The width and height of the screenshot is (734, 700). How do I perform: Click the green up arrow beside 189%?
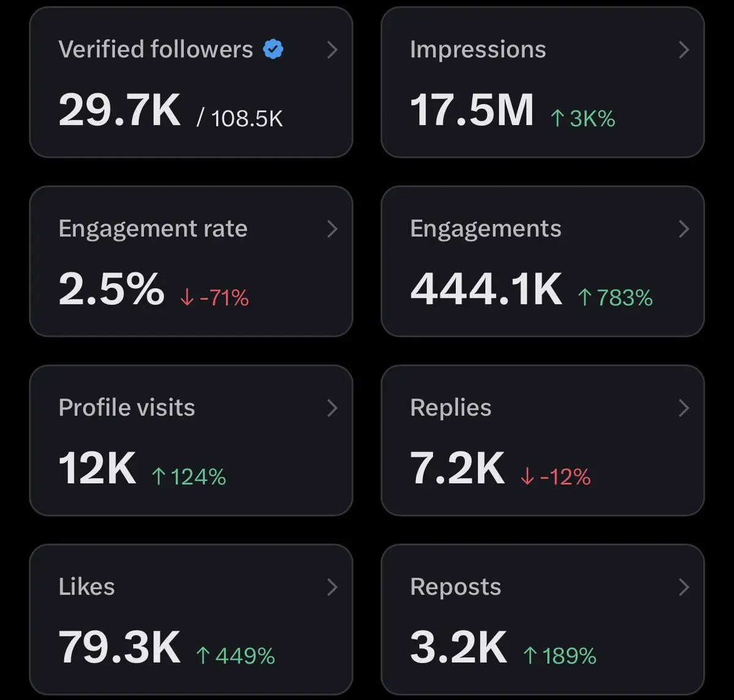(x=530, y=656)
